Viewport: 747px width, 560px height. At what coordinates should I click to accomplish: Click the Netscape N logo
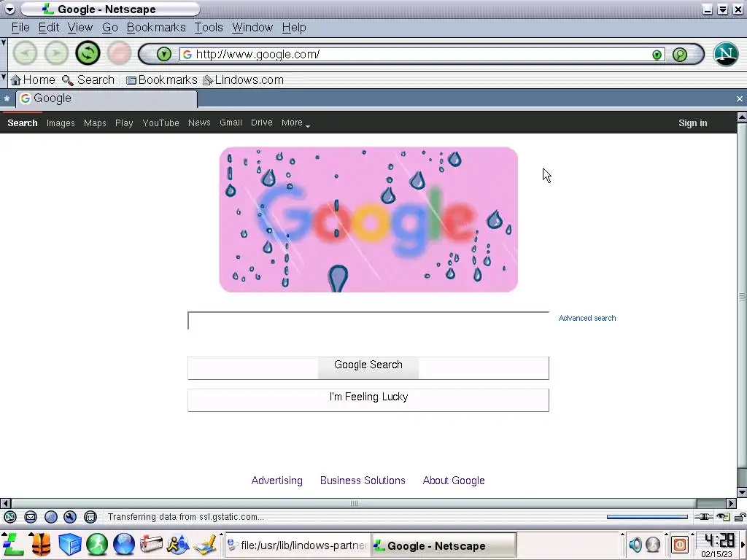pos(726,53)
